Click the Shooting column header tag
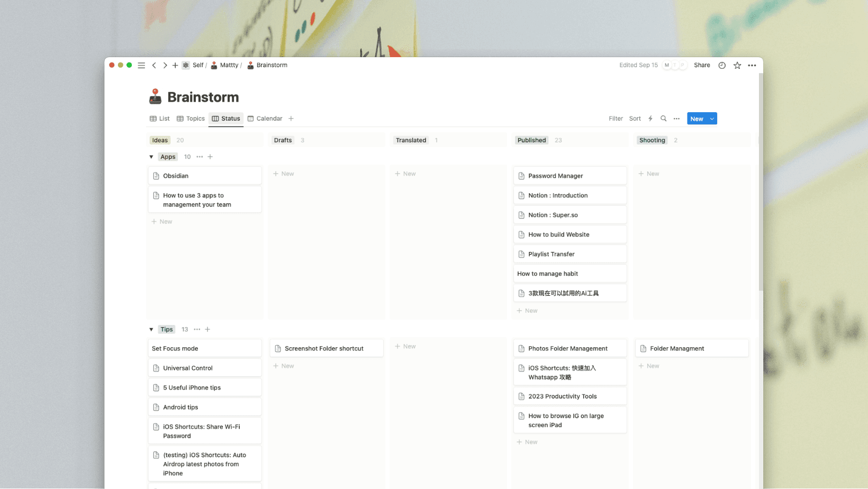Viewport: 868px width, 489px height. [652, 140]
